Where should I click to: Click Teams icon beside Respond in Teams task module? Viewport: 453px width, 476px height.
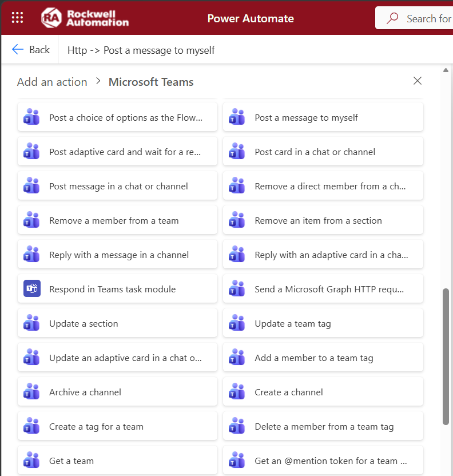tap(32, 288)
